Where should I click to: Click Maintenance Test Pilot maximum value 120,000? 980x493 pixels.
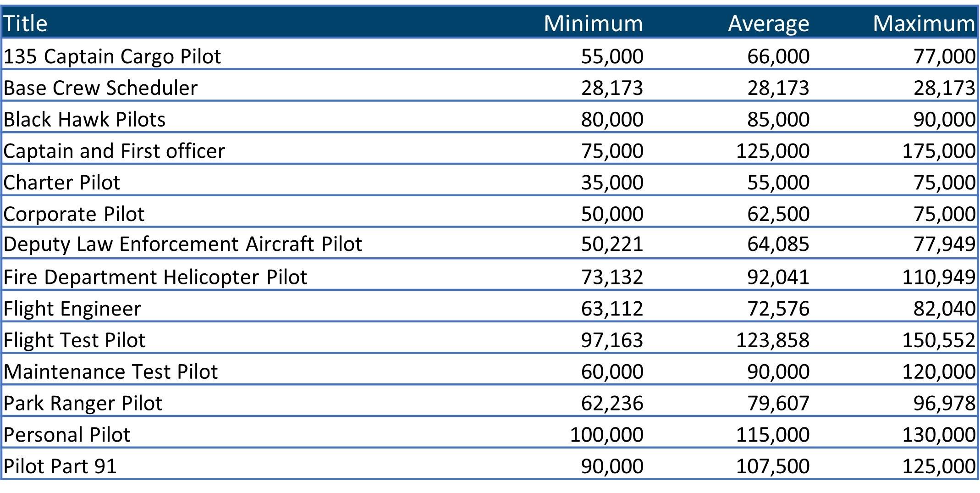[938, 371]
